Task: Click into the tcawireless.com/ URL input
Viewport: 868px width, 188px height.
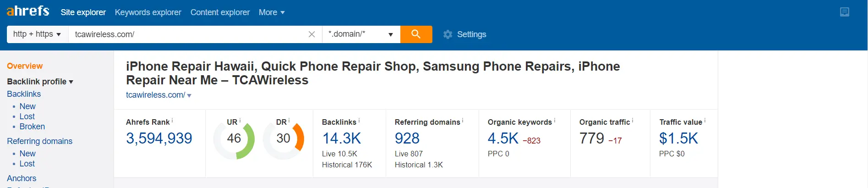Action: [x=188, y=34]
